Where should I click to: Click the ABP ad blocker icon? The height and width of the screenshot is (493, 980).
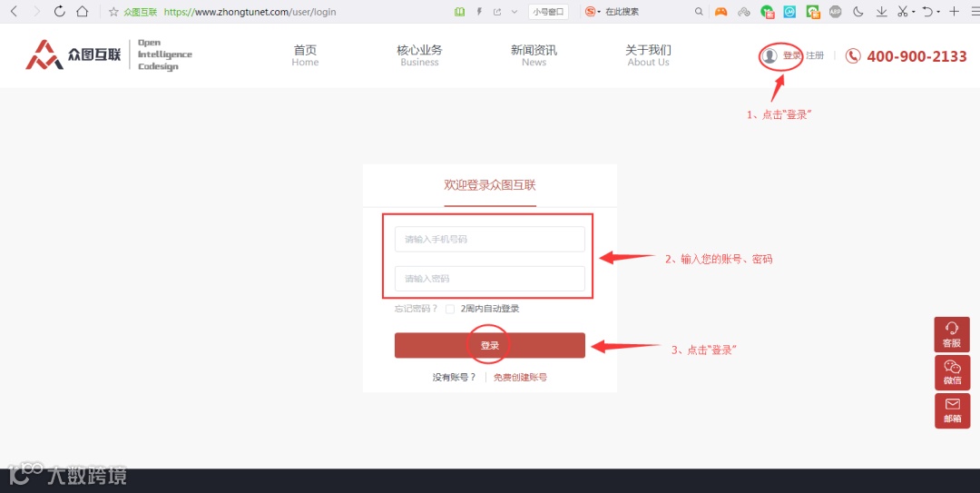[835, 12]
